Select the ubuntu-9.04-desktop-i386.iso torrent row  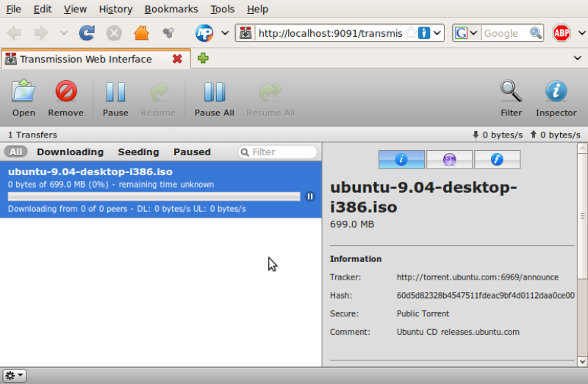coord(161,190)
